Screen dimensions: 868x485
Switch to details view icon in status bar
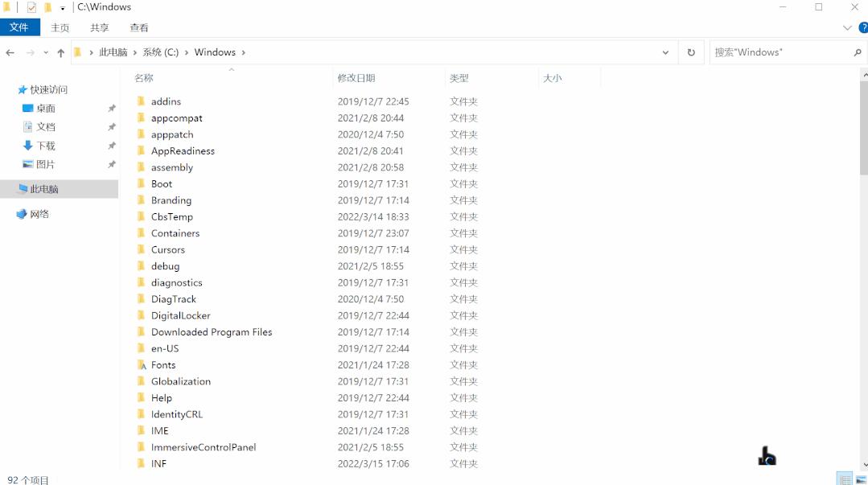[x=844, y=479]
